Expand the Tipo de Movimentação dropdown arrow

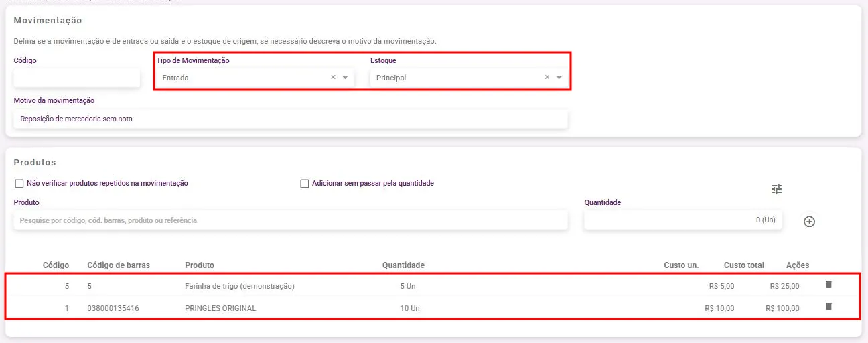pyautogui.click(x=345, y=78)
